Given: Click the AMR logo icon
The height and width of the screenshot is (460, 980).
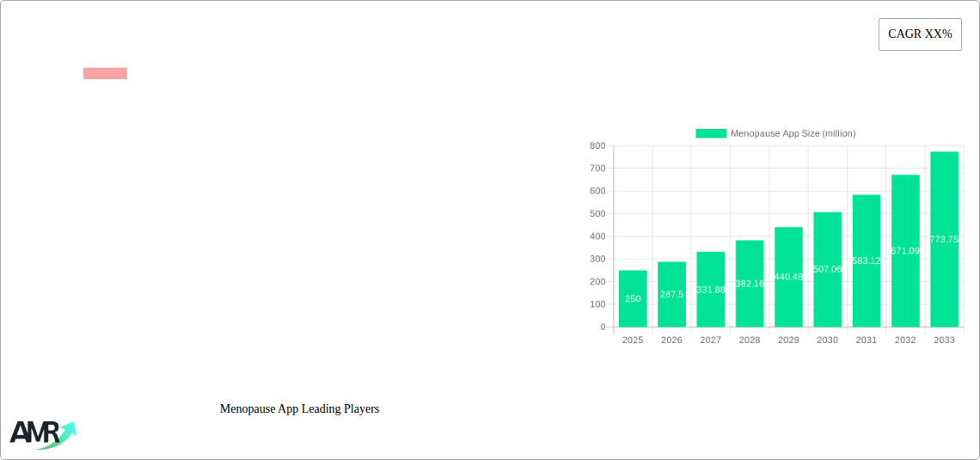Looking at the screenshot, I should pos(42,434).
